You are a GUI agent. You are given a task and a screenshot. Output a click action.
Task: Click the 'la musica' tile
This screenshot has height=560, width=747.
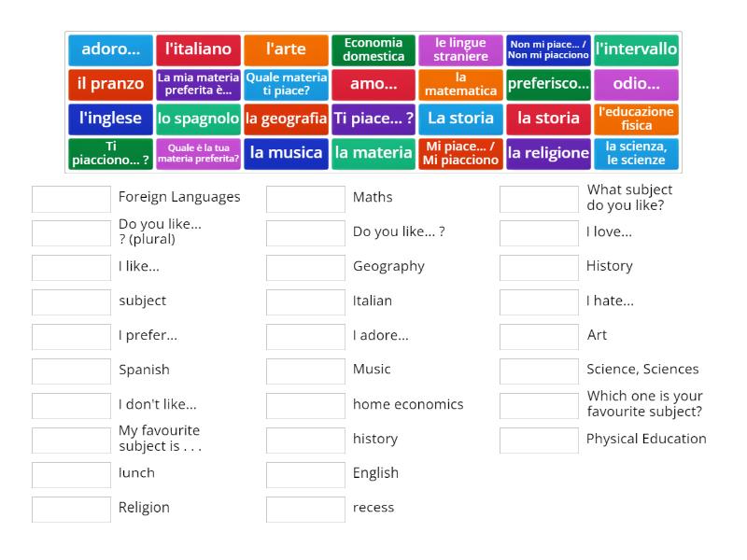click(x=286, y=153)
